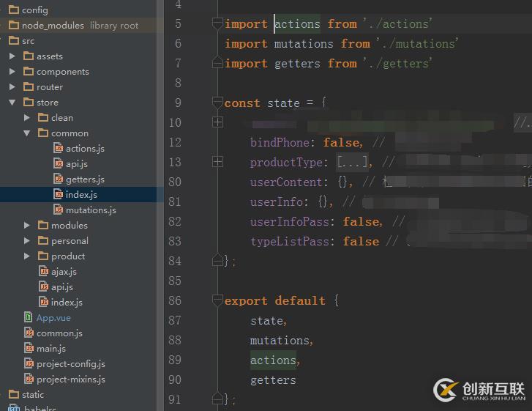Open index.js below product folder

[x=67, y=303]
